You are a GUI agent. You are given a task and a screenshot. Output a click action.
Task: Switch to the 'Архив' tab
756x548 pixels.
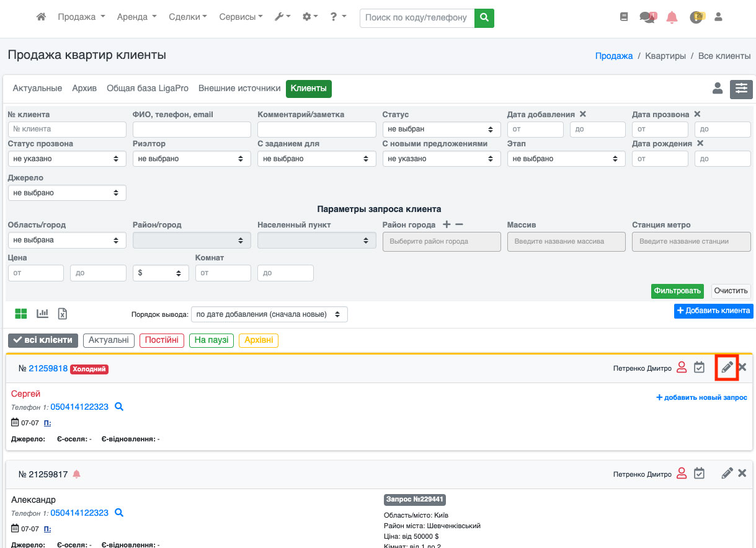(x=84, y=89)
